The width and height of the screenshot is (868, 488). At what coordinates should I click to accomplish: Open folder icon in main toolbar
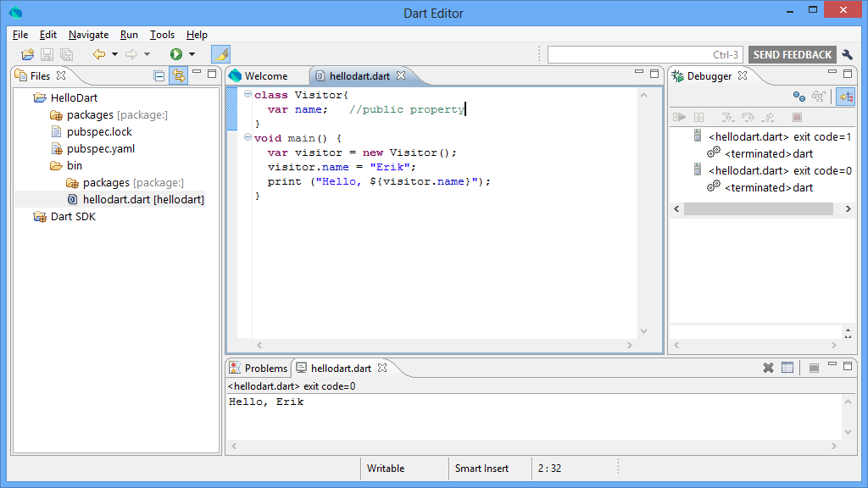[x=27, y=54]
